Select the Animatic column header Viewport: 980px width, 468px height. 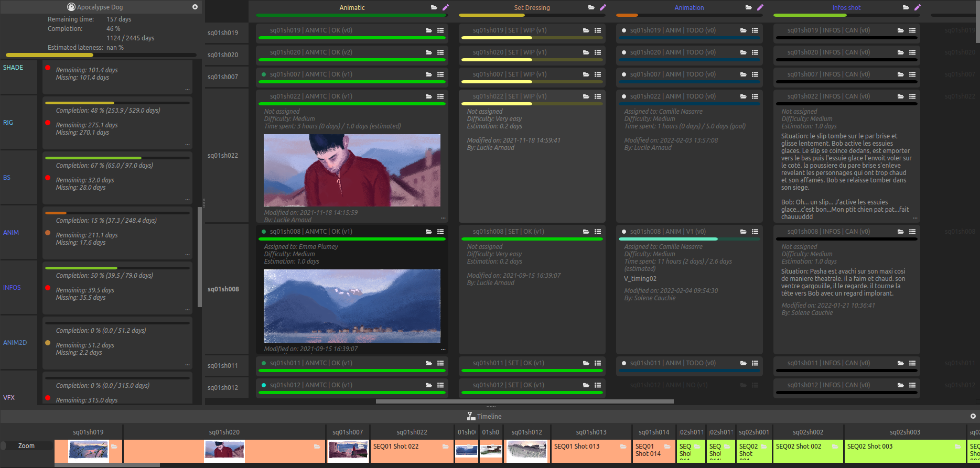pos(352,7)
